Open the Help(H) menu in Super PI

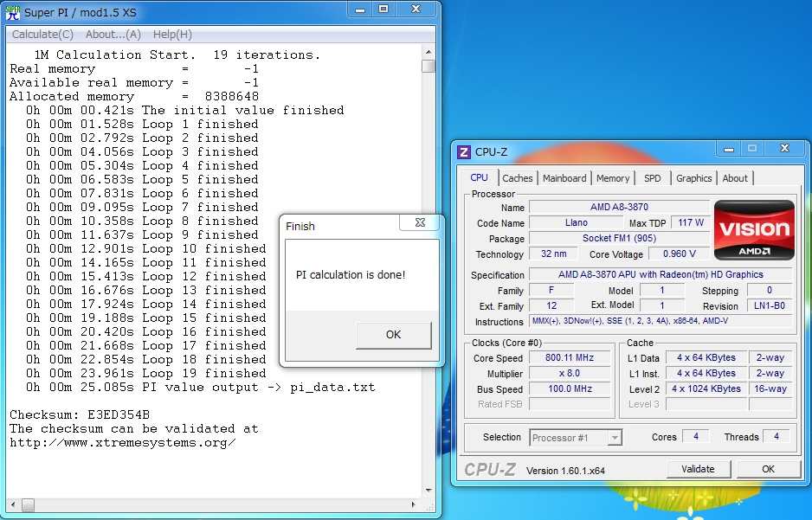[172, 34]
